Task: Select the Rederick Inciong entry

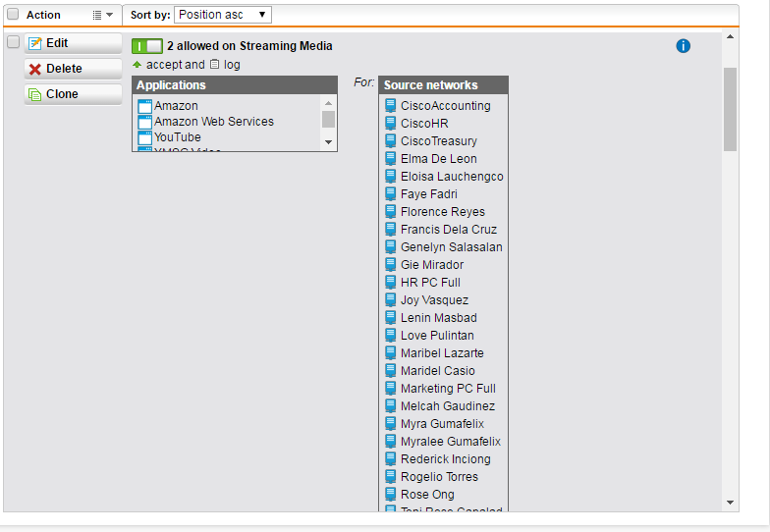Action: point(444,459)
